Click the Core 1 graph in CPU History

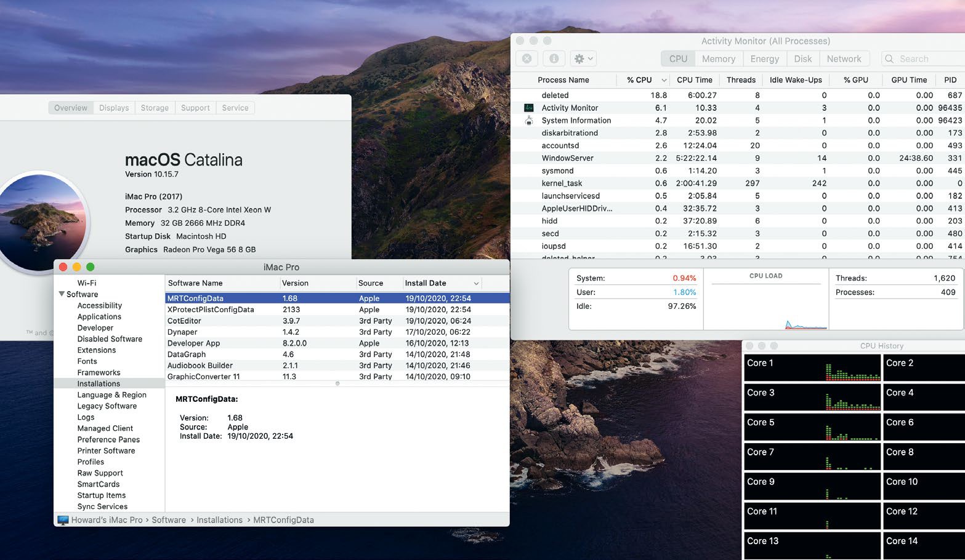[812, 367]
